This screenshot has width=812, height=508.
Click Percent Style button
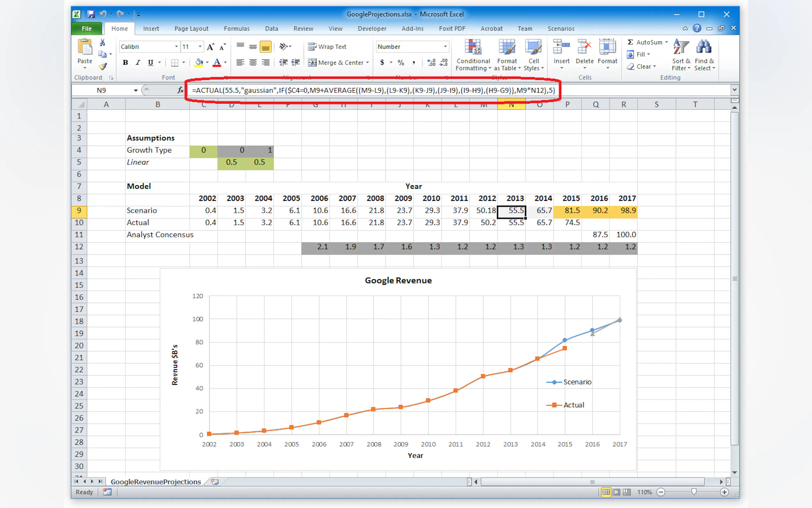tap(401, 62)
